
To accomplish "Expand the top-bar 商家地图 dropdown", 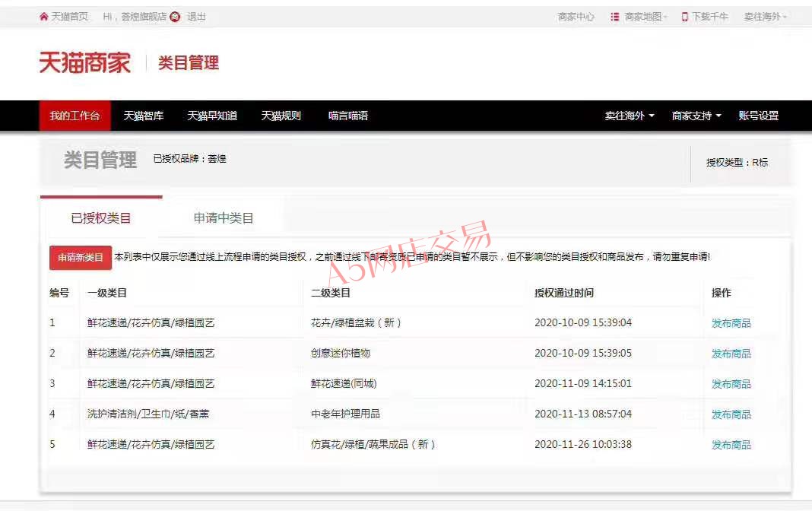I will pyautogui.click(x=645, y=17).
